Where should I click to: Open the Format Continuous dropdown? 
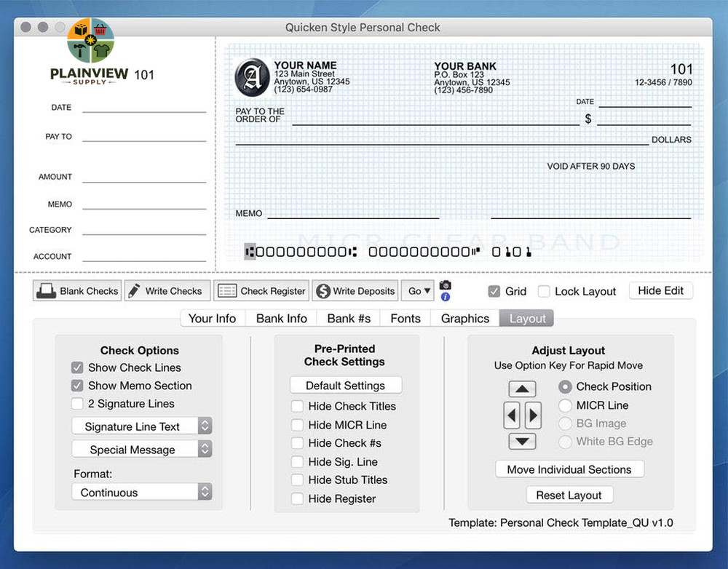click(x=142, y=492)
